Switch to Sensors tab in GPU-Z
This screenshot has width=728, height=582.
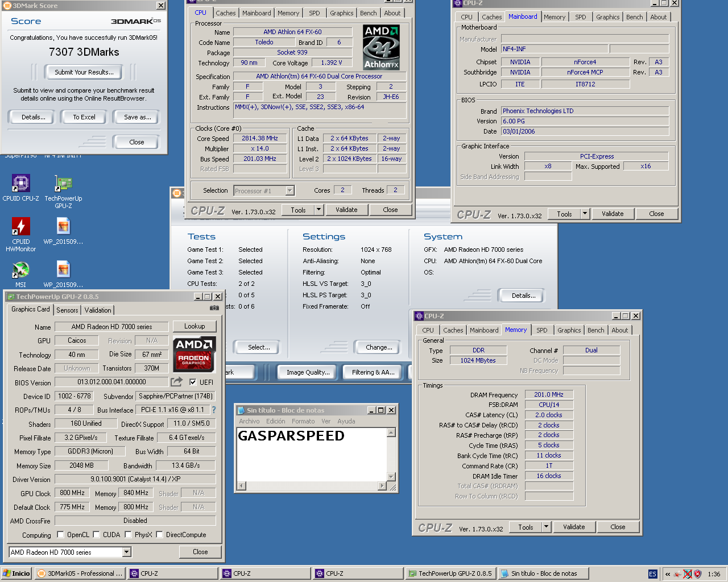click(x=67, y=310)
